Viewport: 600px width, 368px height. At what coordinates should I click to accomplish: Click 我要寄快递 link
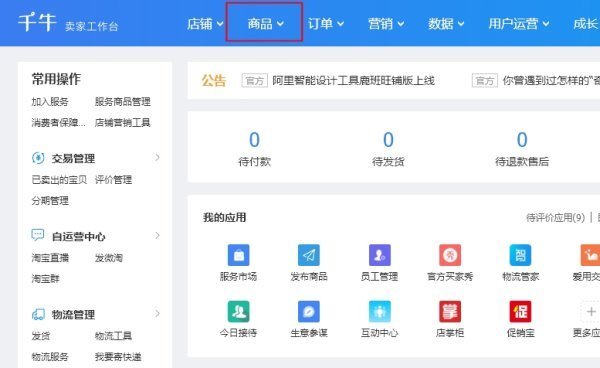118,357
